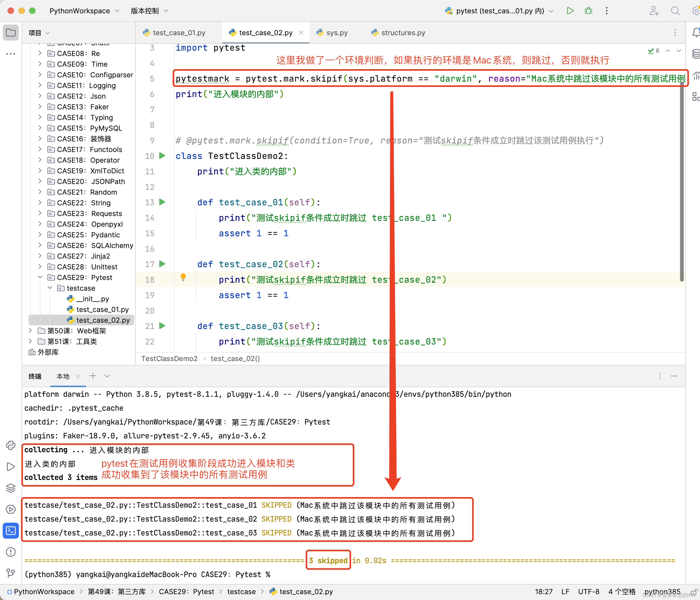Open the Run tool window icon in the left sidebar

pyautogui.click(x=11, y=466)
